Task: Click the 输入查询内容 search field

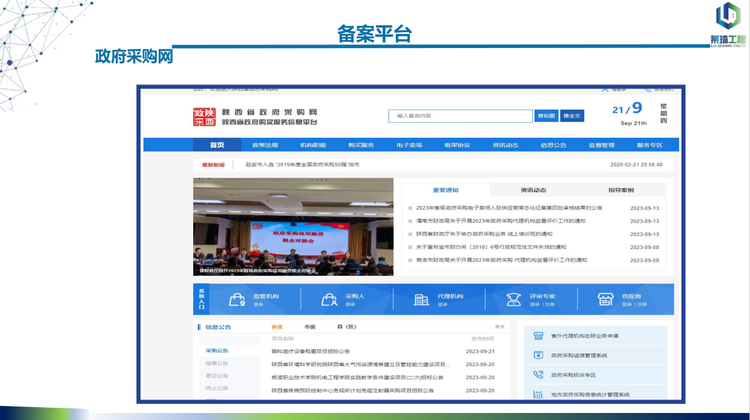Action: tap(460, 116)
